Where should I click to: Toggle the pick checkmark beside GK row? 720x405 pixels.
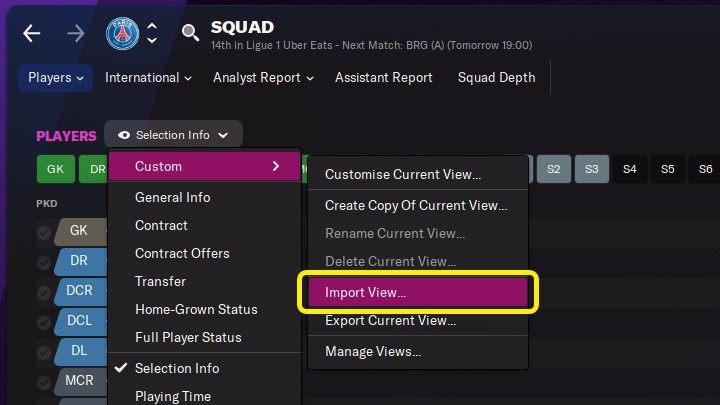[44, 233]
